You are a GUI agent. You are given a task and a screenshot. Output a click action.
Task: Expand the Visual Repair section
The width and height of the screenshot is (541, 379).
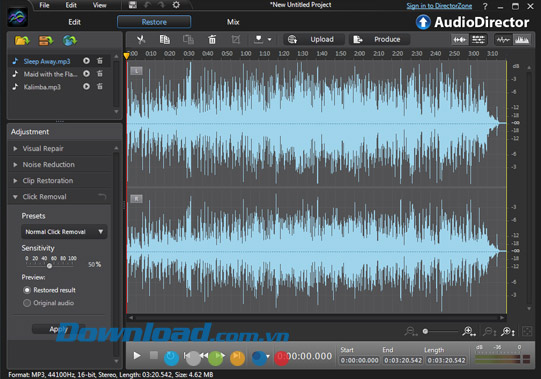point(15,148)
